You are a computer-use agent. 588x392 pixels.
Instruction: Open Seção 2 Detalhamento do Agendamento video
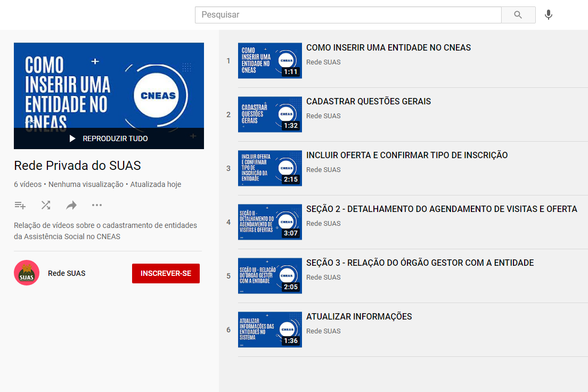pos(442,209)
